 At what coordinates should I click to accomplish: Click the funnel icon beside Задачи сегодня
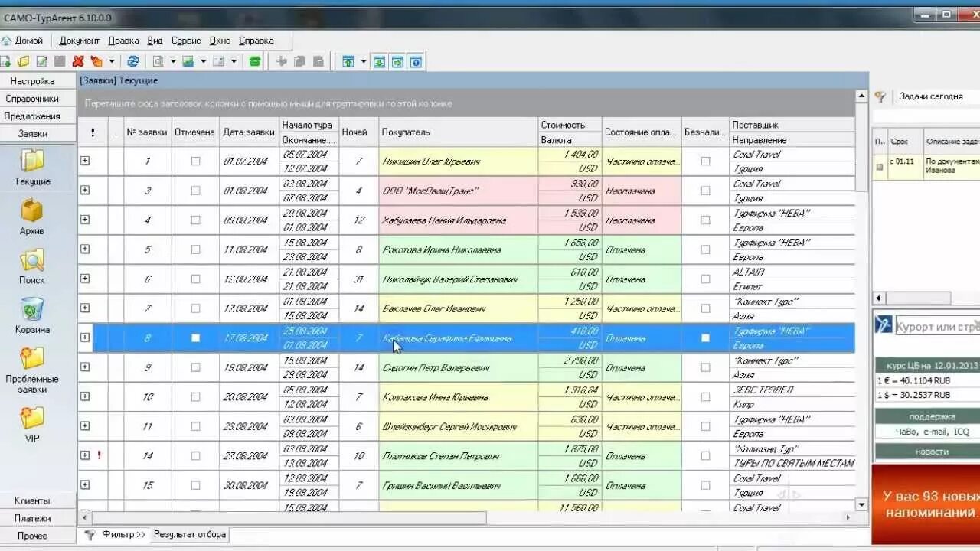tap(880, 96)
